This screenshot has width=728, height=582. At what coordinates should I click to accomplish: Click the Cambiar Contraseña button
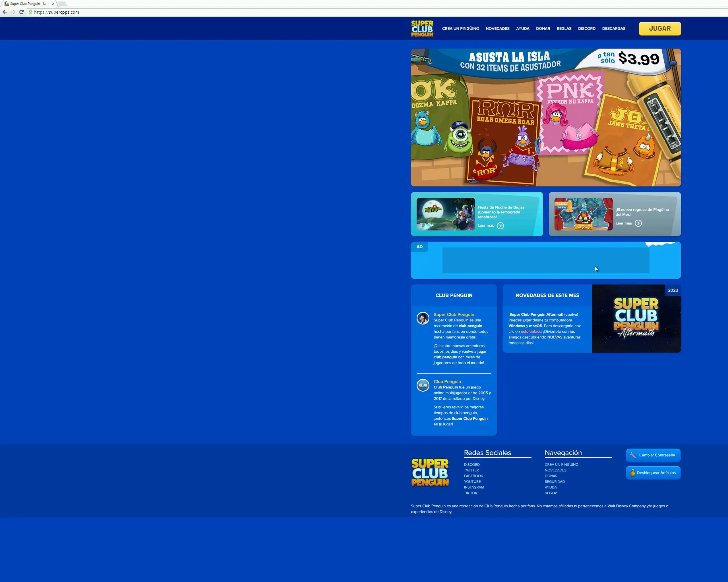[x=653, y=455]
